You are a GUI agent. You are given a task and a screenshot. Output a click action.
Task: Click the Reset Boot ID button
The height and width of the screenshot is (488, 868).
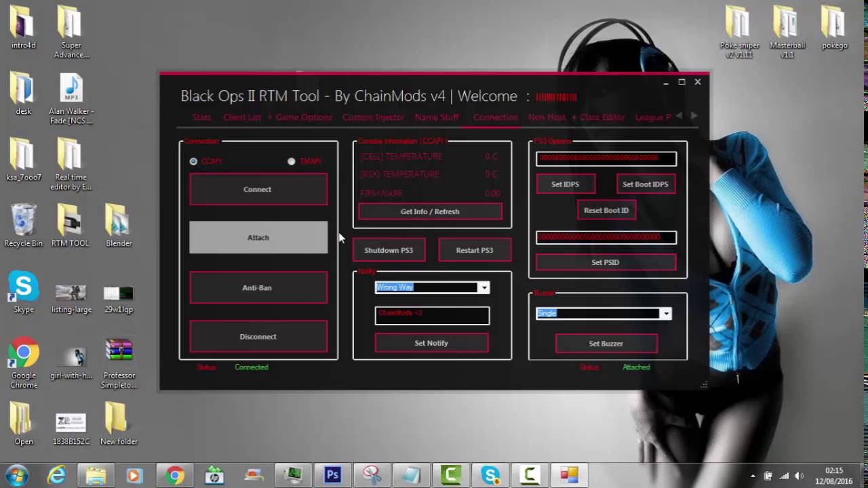[x=606, y=210]
